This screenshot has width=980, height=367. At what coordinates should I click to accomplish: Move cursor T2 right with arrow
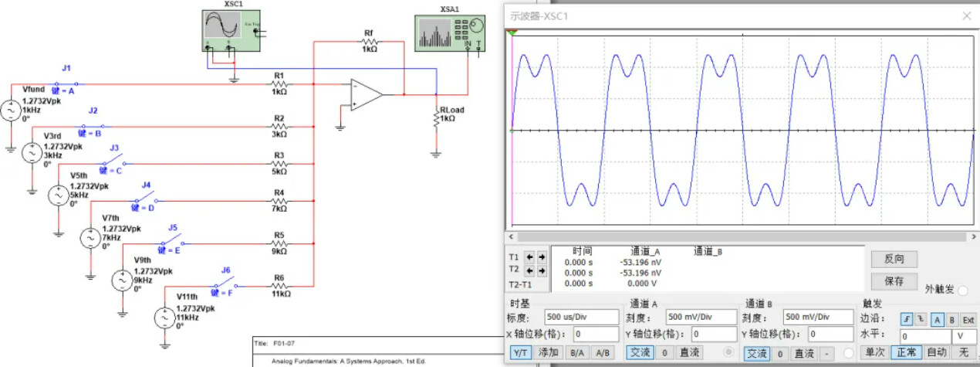pyautogui.click(x=542, y=270)
